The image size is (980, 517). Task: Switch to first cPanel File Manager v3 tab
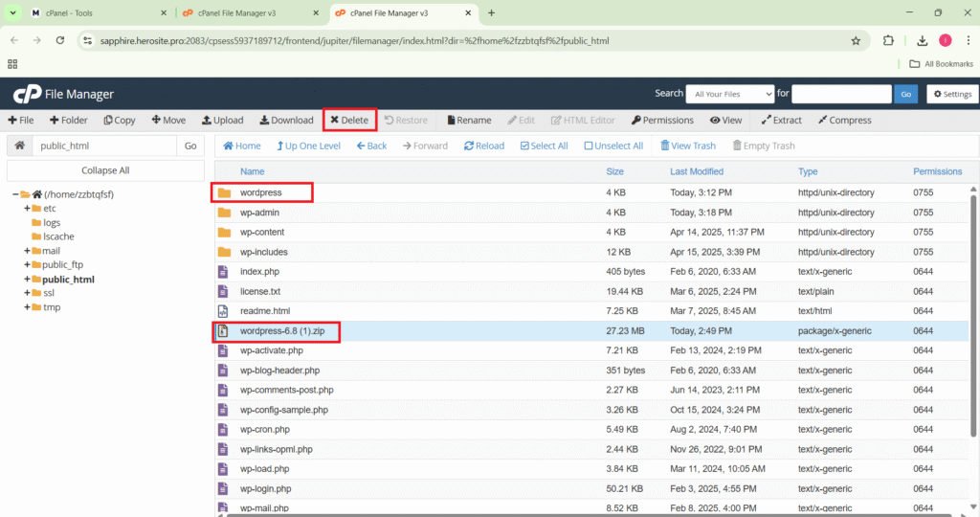(x=250, y=12)
